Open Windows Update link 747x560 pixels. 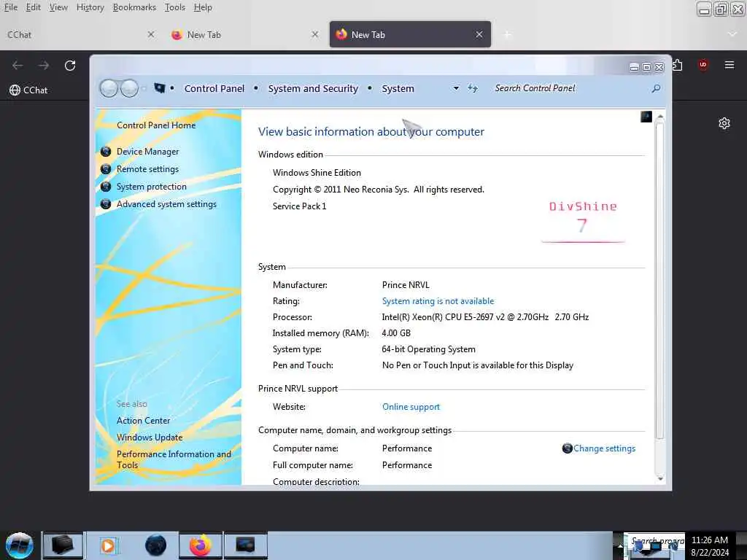point(150,437)
